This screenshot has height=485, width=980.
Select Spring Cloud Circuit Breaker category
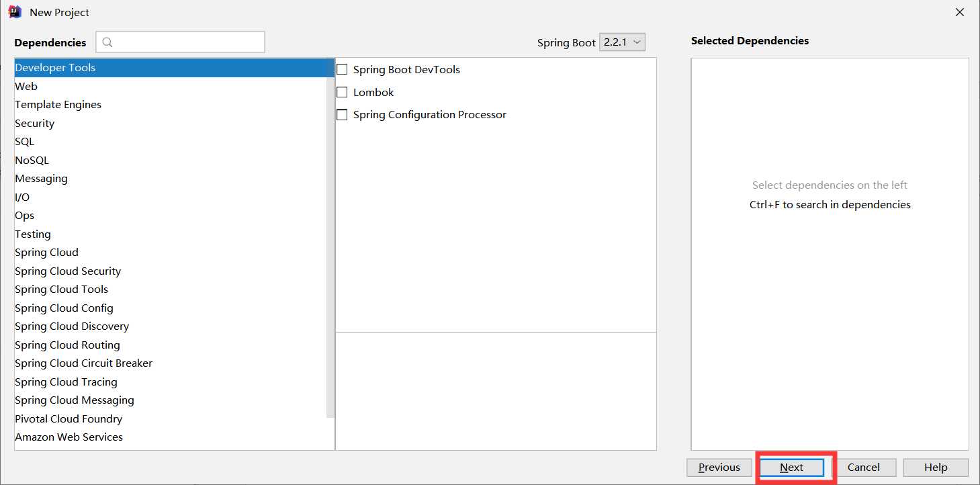171,363
